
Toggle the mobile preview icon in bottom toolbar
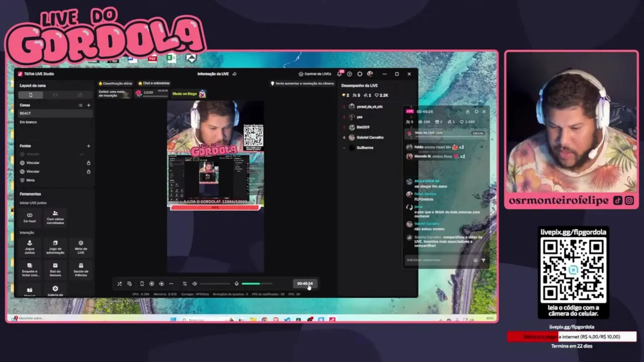[x=142, y=284]
